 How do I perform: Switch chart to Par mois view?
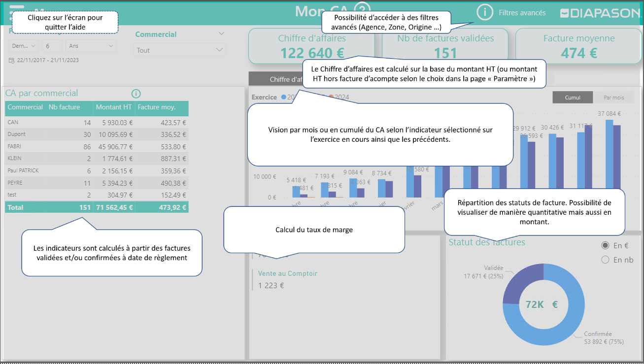tap(613, 98)
